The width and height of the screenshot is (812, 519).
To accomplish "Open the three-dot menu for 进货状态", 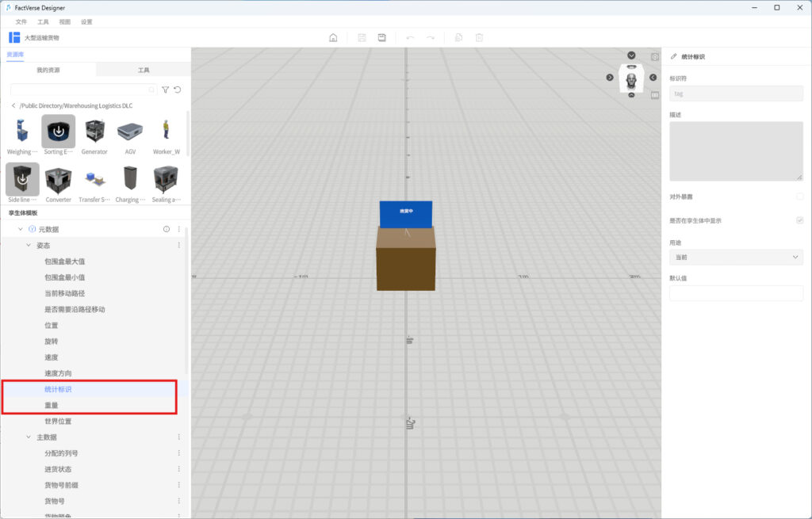I will click(179, 469).
